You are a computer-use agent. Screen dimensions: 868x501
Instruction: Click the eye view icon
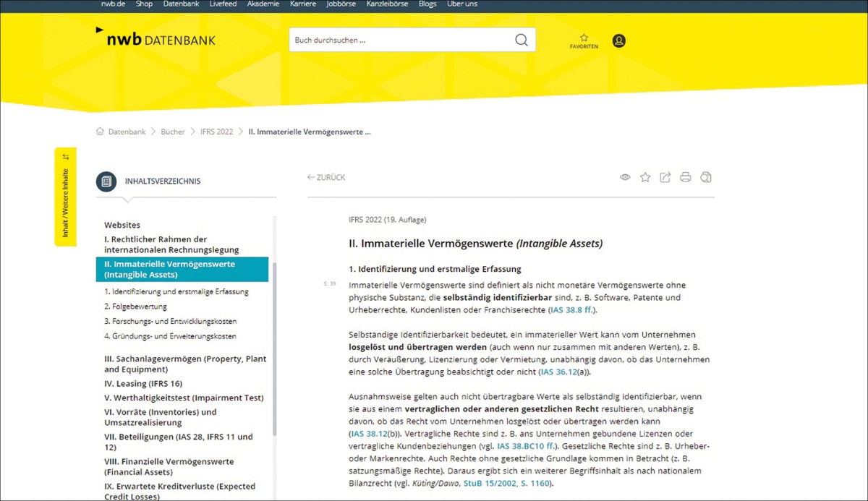[x=625, y=178]
